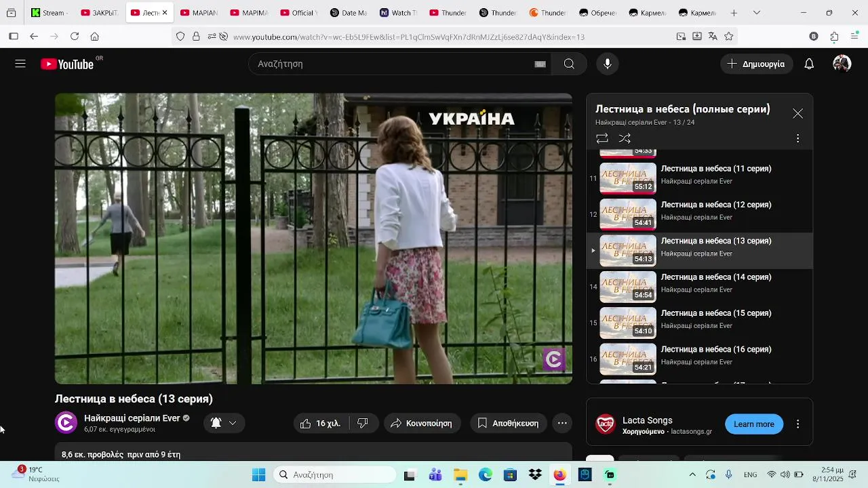Open the ENG input language switcher

point(750,475)
